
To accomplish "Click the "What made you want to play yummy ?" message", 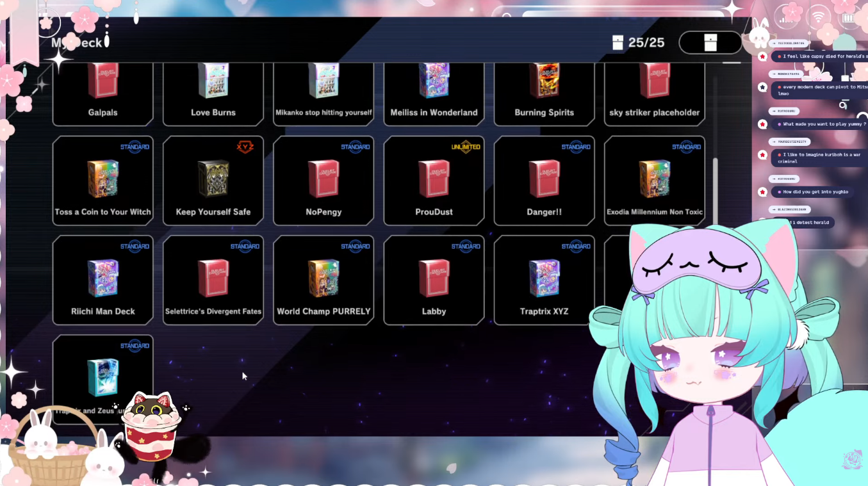I will [820, 124].
